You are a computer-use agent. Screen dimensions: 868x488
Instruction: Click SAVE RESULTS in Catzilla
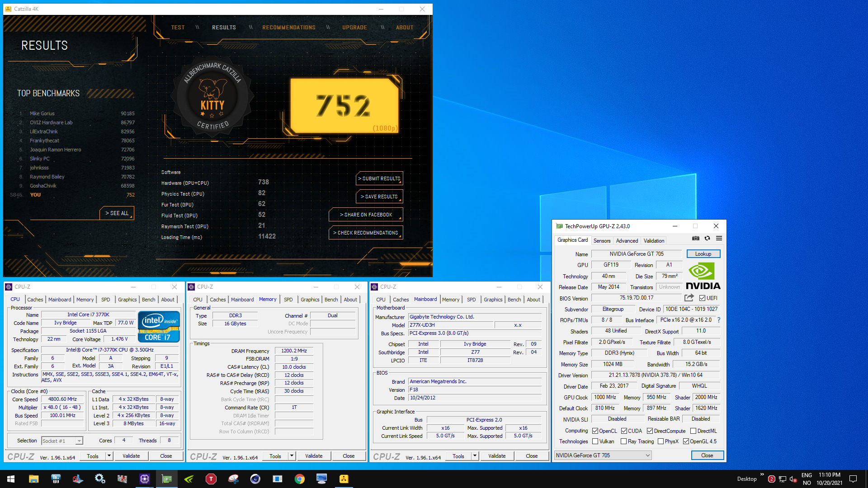point(379,197)
